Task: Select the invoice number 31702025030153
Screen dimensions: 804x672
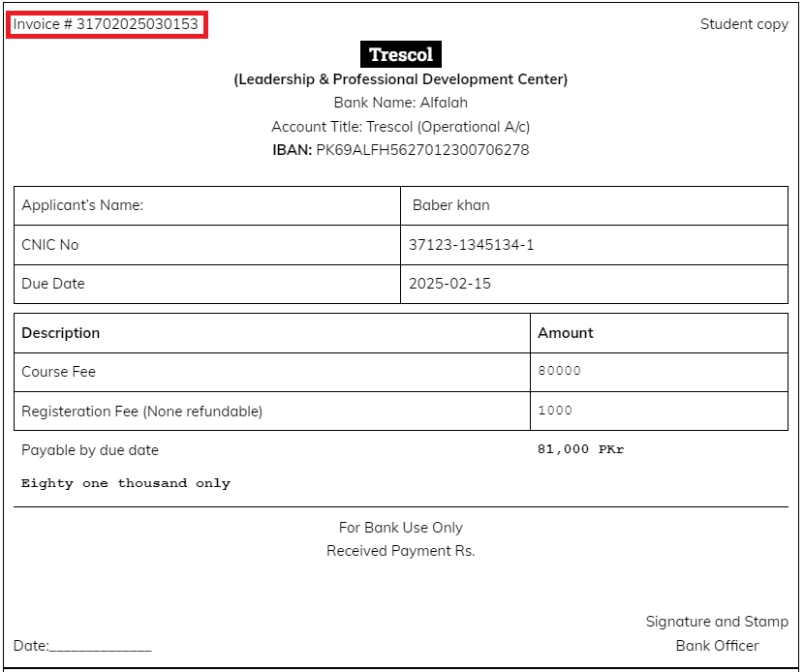Action: coord(137,24)
